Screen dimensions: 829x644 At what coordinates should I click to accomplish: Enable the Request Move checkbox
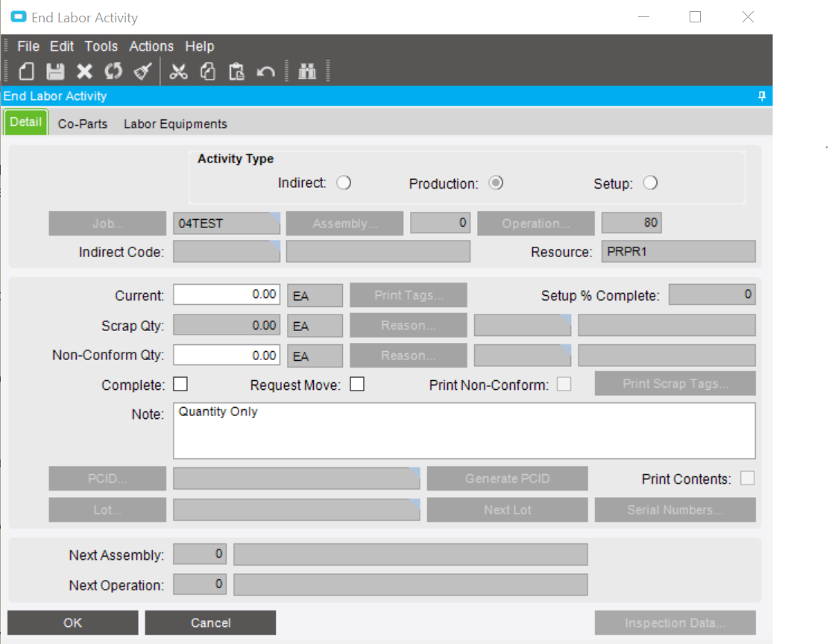coord(357,385)
